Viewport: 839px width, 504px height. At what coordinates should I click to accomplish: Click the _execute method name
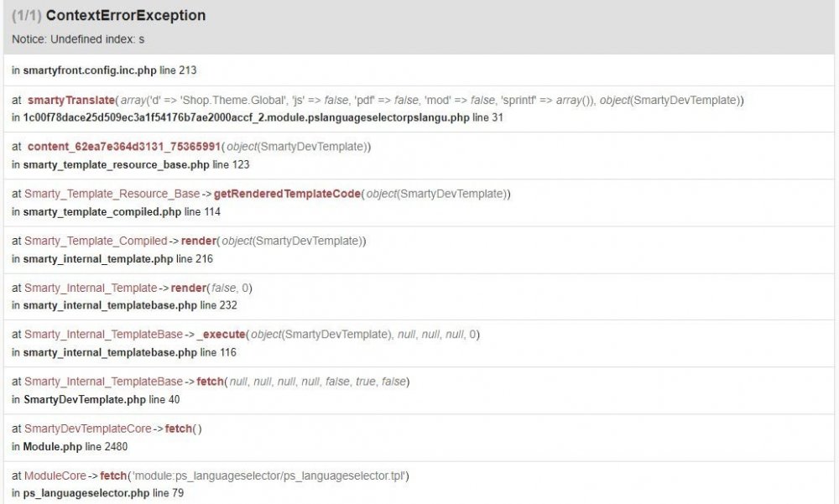(x=223, y=335)
